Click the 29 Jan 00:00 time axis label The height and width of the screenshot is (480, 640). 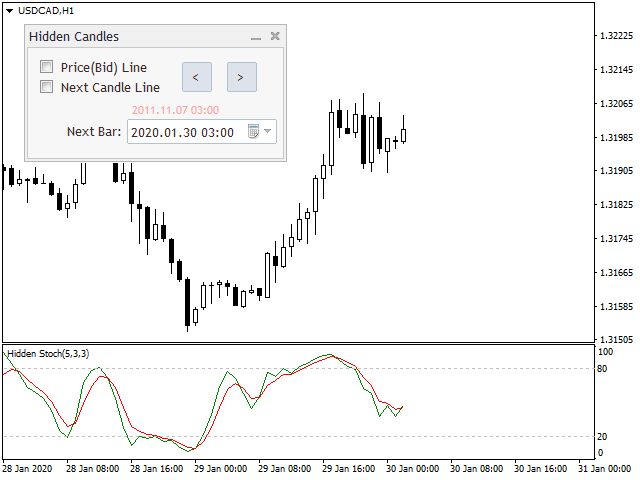[220, 469]
